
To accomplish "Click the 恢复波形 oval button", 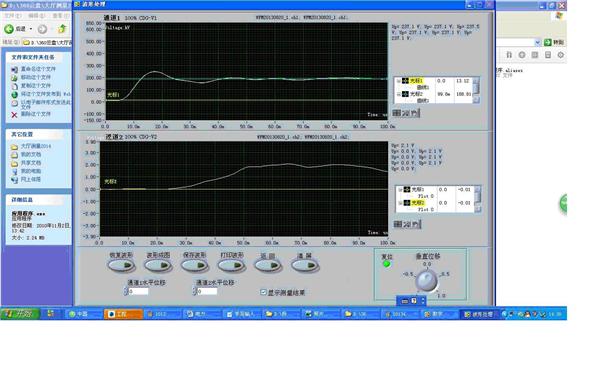I will click(x=121, y=265).
